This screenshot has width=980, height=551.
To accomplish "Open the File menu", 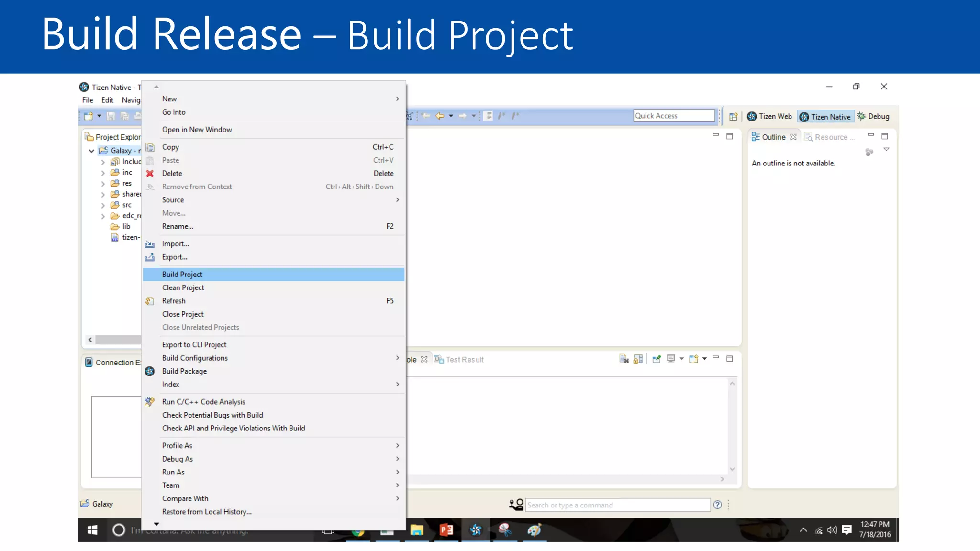I will tap(88, 100).
